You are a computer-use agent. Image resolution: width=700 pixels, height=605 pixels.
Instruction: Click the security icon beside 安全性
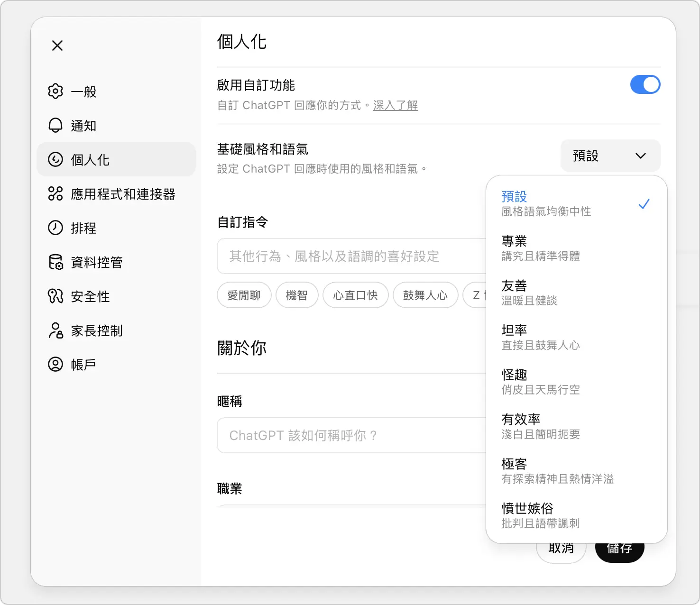point(55,296)
